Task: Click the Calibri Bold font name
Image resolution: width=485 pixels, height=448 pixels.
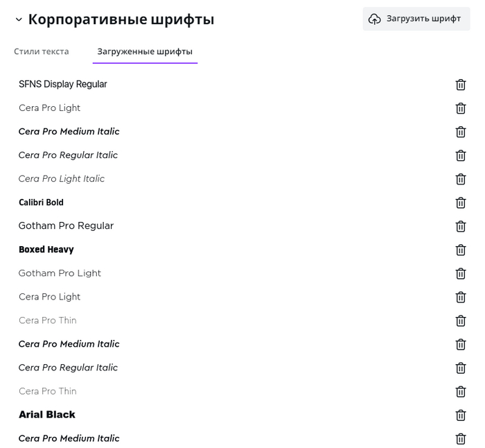Action: [x=41, y=203]
